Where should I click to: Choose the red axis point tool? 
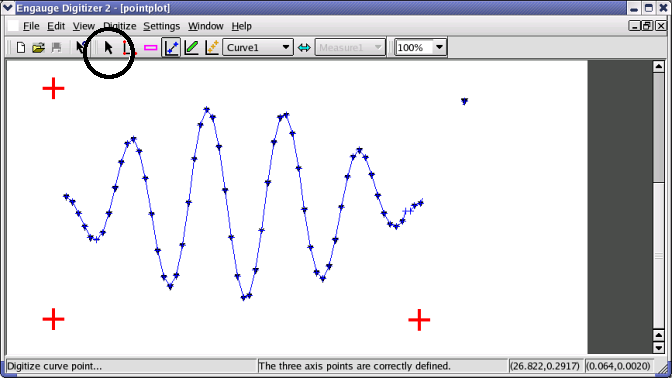(128, 48)
